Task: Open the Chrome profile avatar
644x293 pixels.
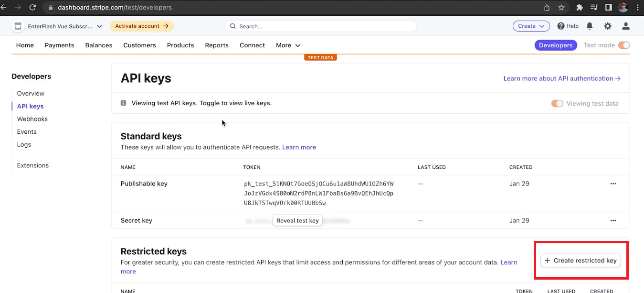Action: (x=623, y=8)
